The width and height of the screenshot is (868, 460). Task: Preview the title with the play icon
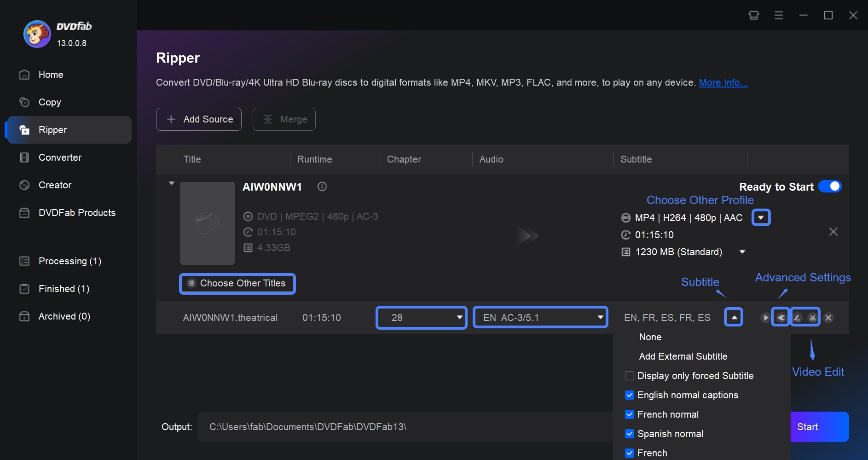click(765, 318)
